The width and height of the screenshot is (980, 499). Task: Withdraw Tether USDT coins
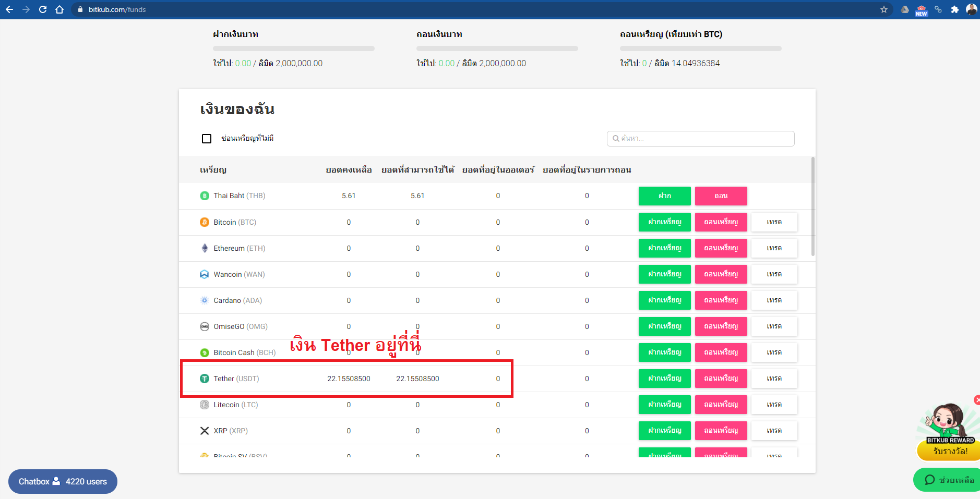pos(721,379)
